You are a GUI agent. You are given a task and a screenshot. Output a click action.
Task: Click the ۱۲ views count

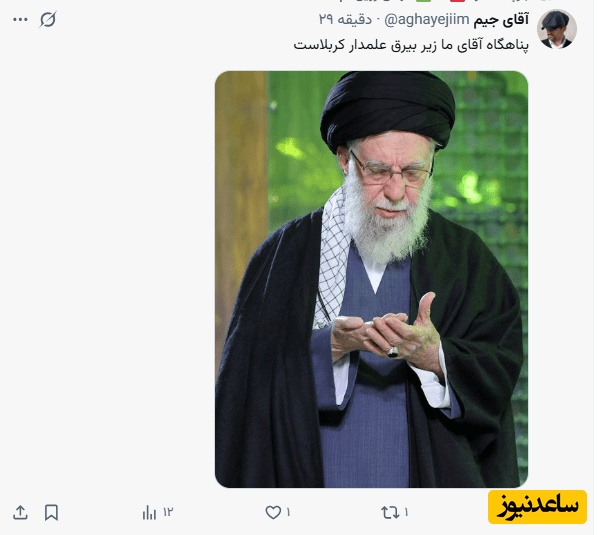pyautogui.click(x=168, y=512)
